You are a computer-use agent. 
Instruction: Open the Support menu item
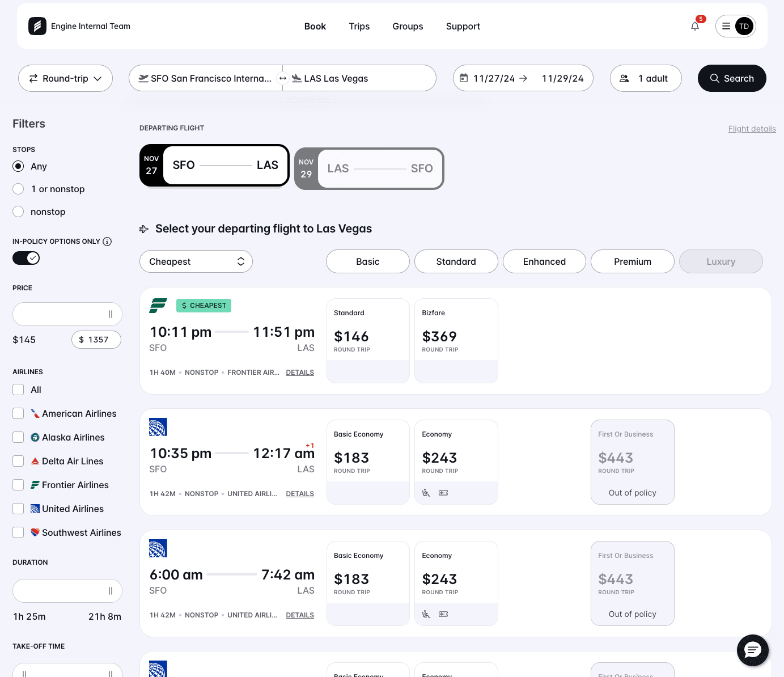[x=463, y=26]
